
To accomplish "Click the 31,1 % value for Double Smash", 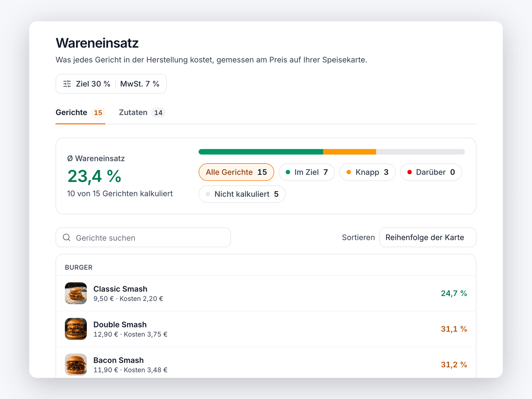I will [454, 329].
